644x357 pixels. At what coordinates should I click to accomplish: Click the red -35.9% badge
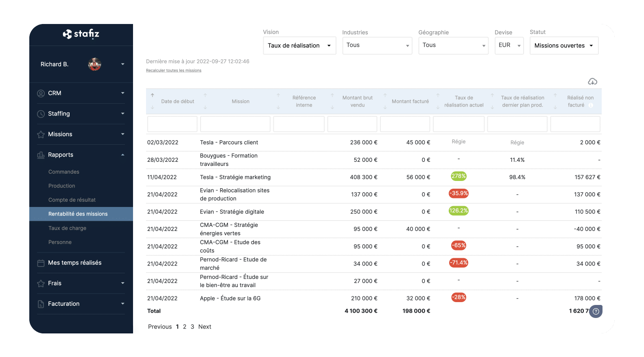pyautogui.click(x=458, y=194)
